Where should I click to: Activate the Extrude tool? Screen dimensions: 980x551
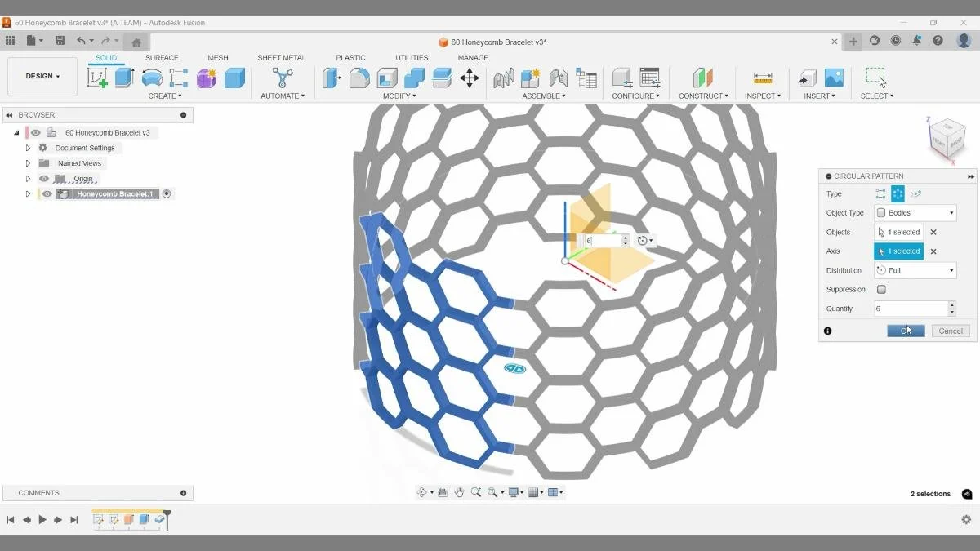click(x=123, y=78)
